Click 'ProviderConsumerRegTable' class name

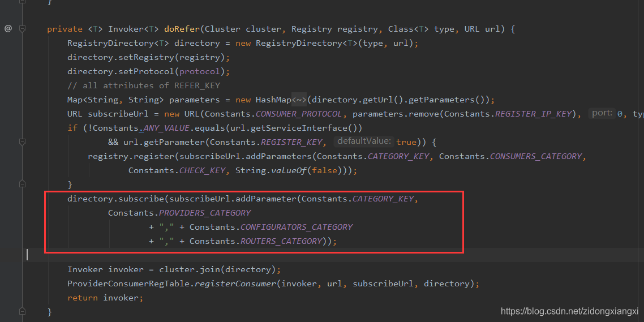point(128,284)
